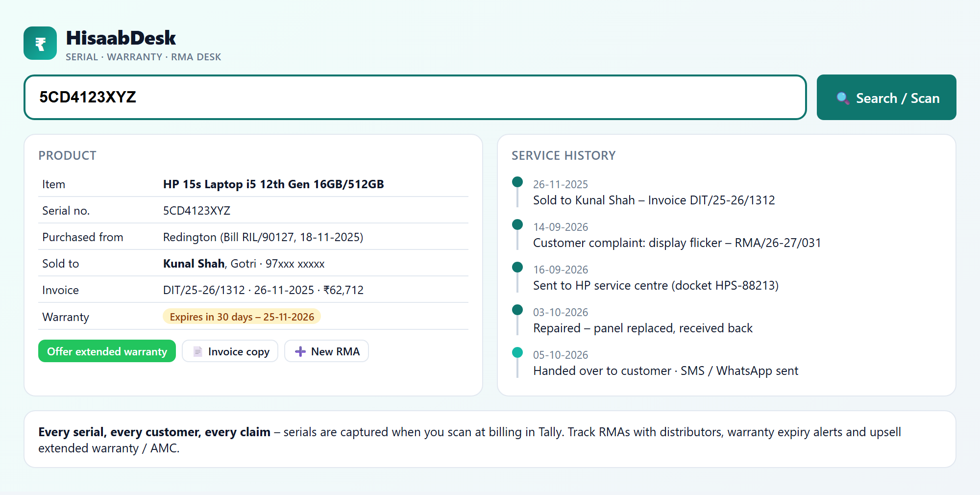Click the document icon on Invoice copy

click(x=198, y=351)
